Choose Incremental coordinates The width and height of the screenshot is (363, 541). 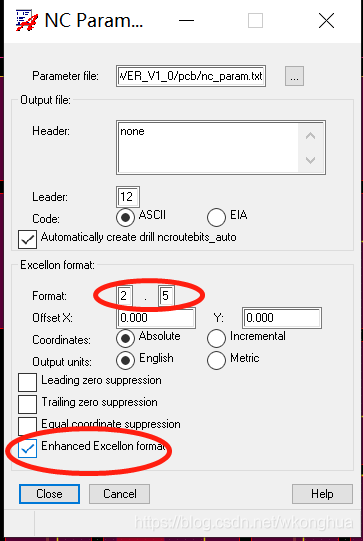pyautogui.click(x=216, y=338)
